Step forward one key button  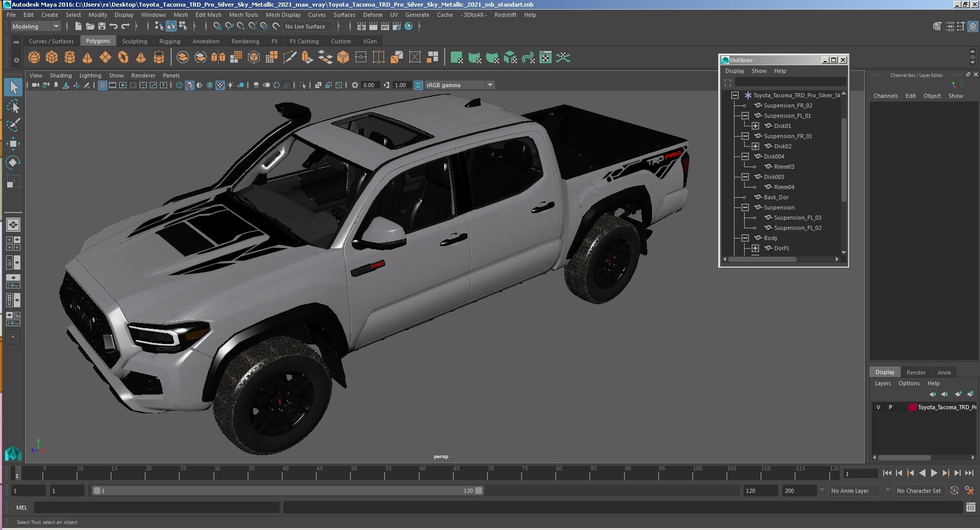[x=946, y=473]
